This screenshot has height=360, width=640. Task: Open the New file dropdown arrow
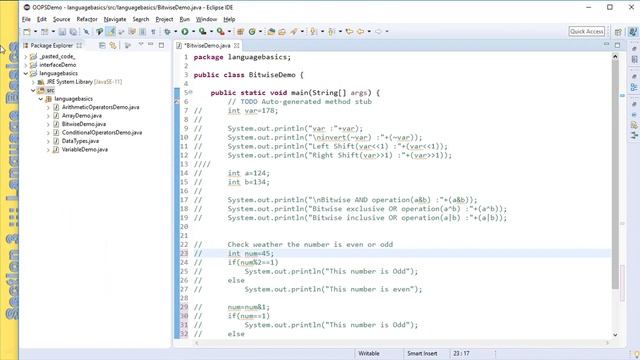click(36, 31)
